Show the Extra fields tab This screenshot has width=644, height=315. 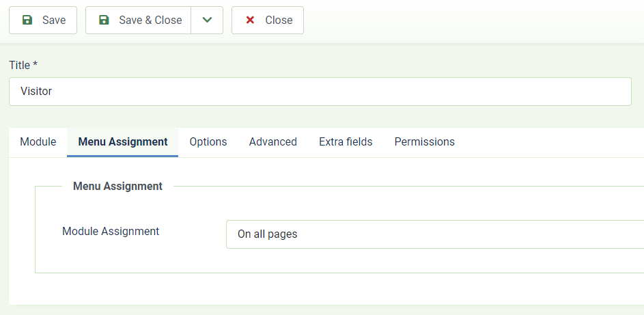346,142
